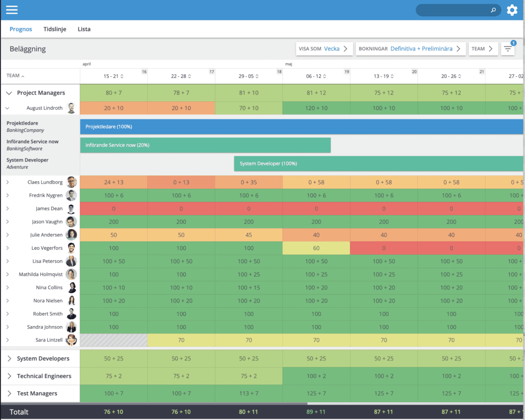The height and width of the screenshot is (420, 525).
Task: Click Leo Vegerfors' avatar photo
Action: click(x=71, y=248)
